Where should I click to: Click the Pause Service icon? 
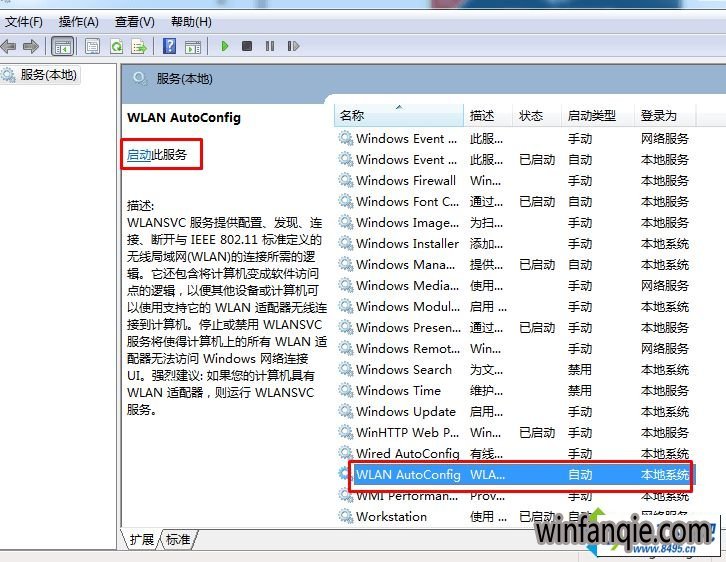[x=269, y=46]
